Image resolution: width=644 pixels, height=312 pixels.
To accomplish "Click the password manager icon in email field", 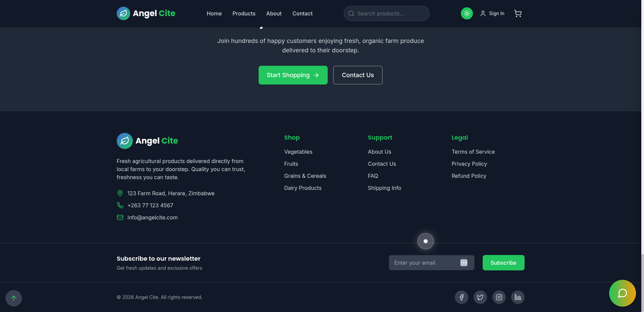I will click(x=464, y=263).
